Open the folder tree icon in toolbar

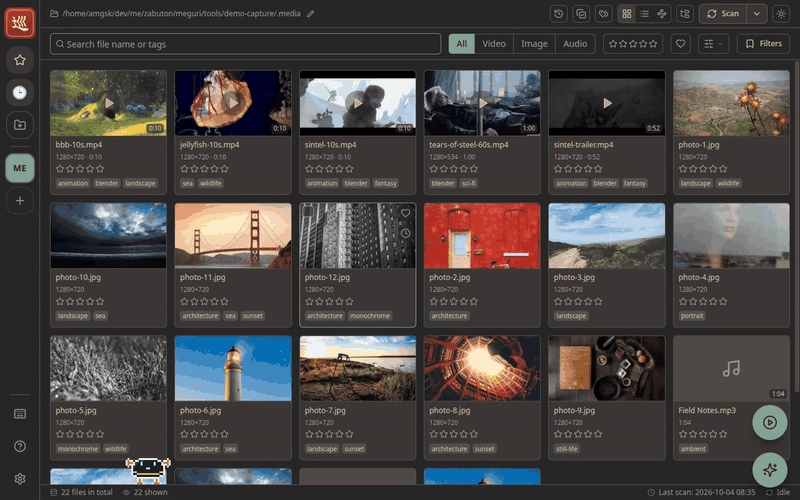coord(685,14)
